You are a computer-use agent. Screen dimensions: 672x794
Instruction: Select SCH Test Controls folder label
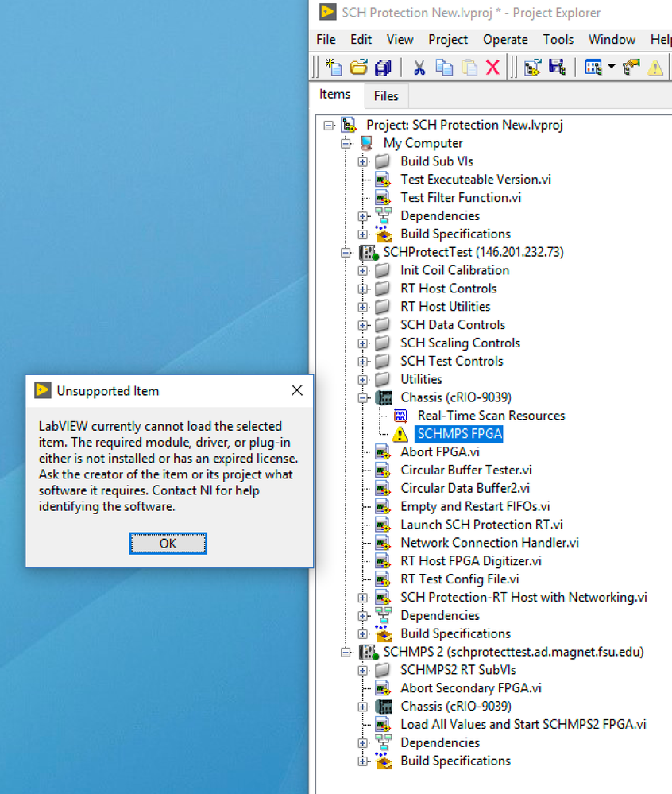point(452,361)
